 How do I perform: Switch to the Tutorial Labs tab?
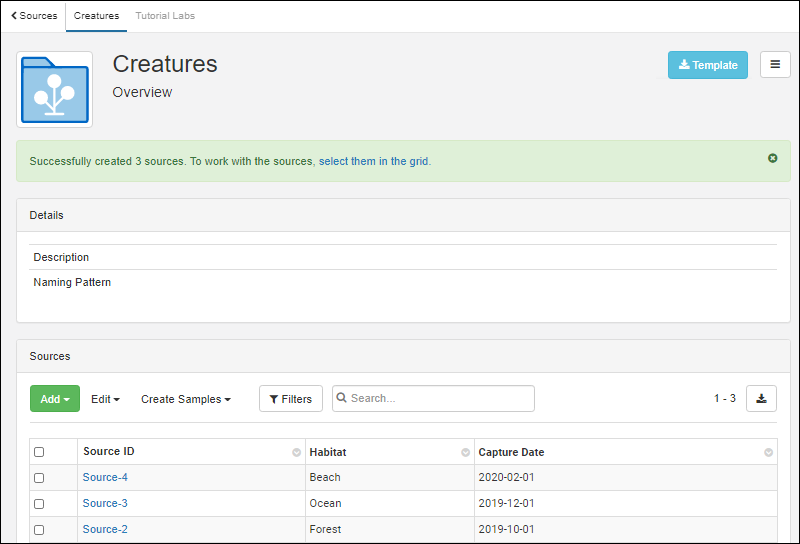(x=165, y=16)
